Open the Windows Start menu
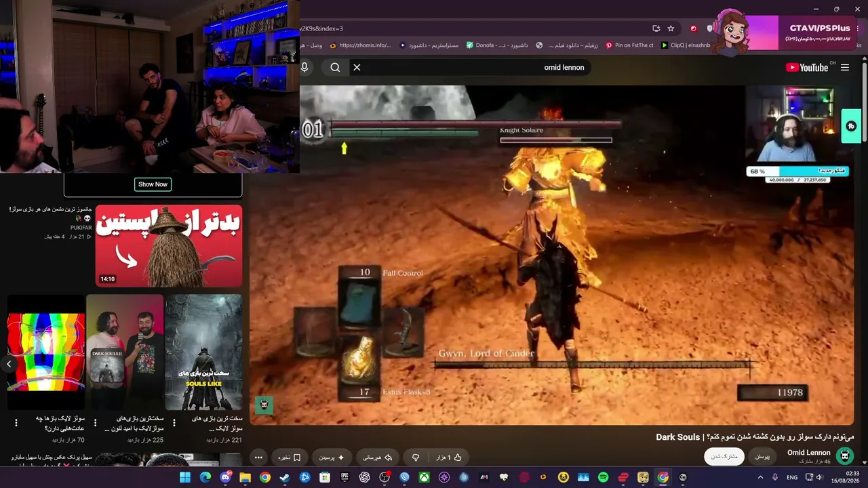 [x=185, y=477]
